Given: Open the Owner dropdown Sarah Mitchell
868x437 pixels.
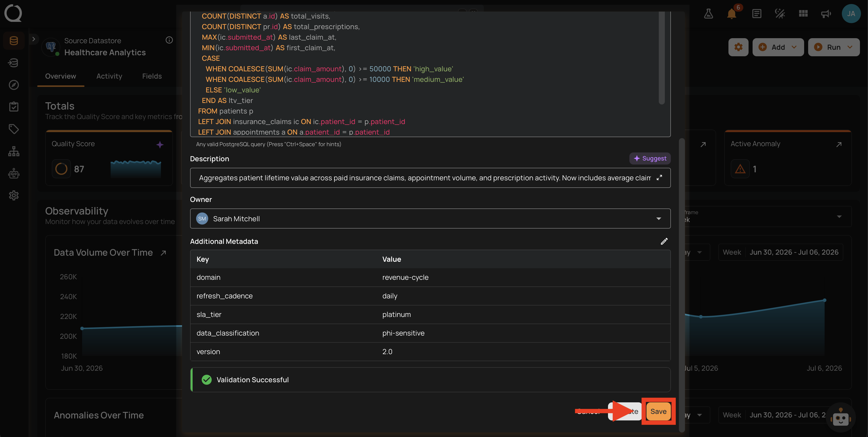Looking at the screenshot, I should pos(430,219).
